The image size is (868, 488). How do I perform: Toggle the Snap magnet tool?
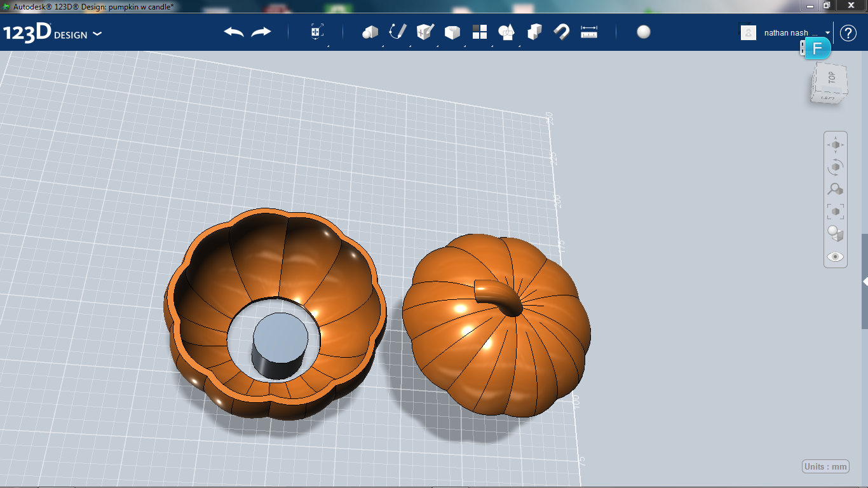point(562,32)
